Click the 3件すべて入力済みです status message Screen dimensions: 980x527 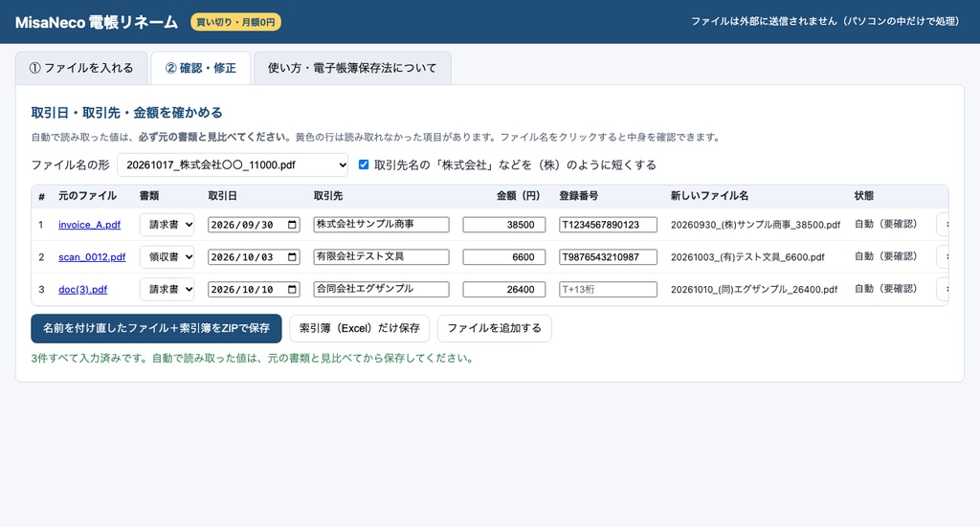[x=253, y=359]
